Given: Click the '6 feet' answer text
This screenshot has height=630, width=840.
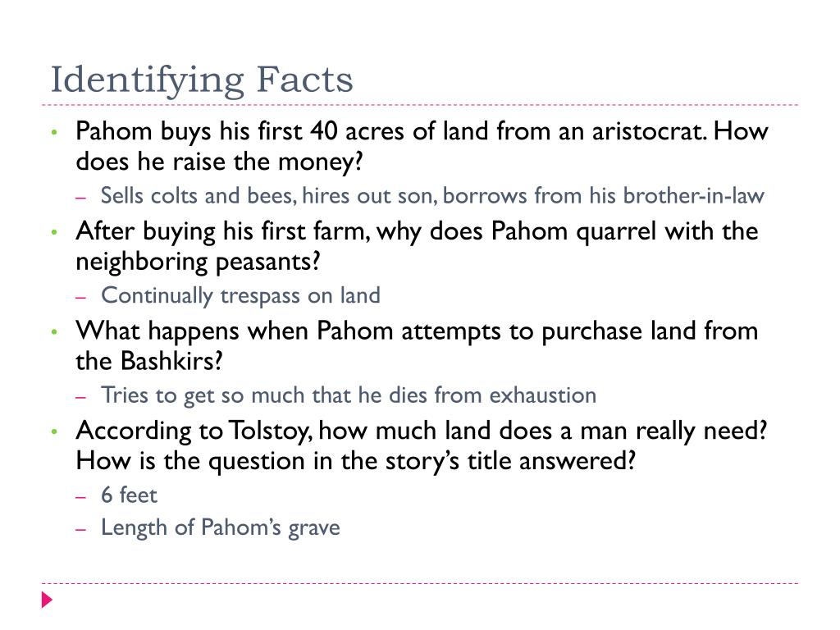Looking at the screenshot, I should pyautogui.click(x=129, y=495).
